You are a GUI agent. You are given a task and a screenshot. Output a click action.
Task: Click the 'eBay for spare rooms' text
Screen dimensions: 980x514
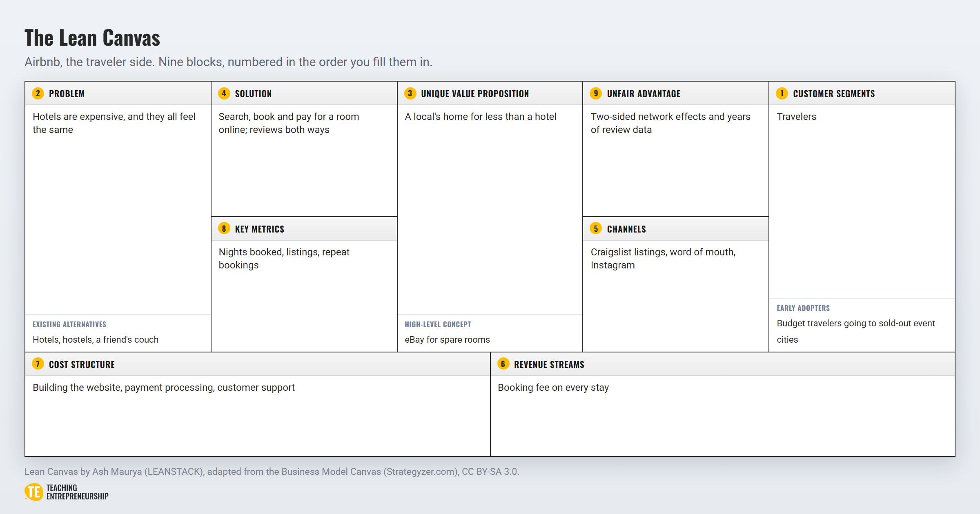(x=447, y=339)
